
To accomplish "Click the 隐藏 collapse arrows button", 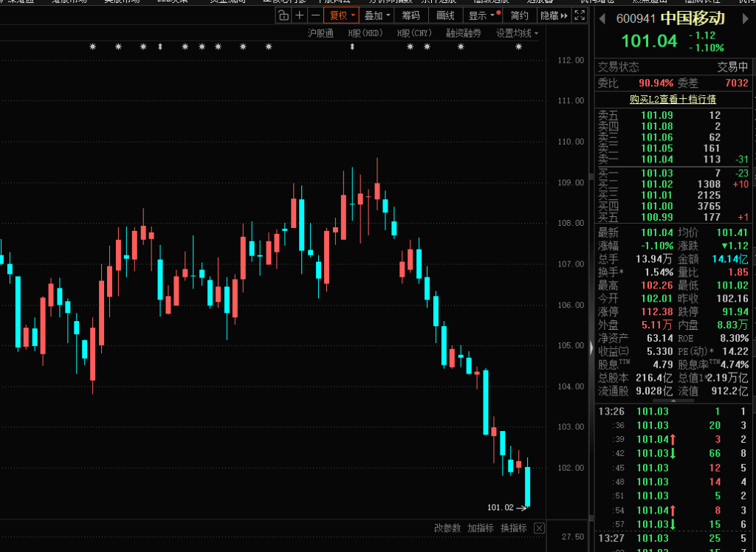I will pos(554,15).
